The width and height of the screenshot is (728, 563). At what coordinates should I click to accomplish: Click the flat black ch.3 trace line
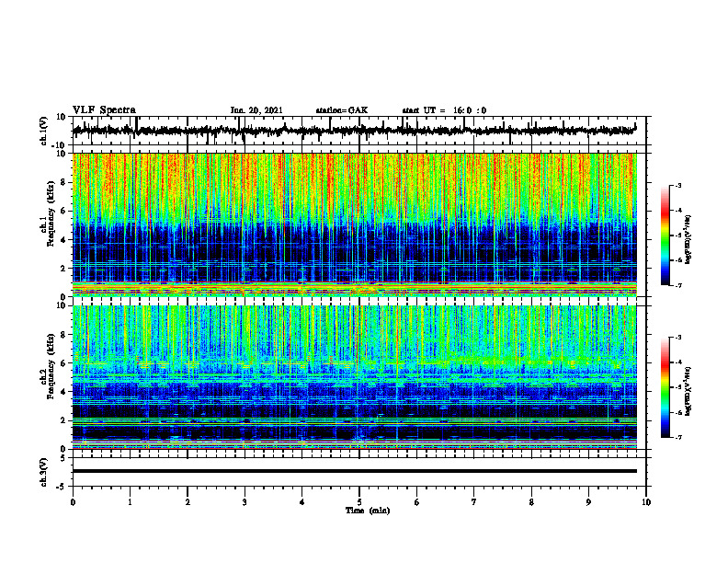354,471
